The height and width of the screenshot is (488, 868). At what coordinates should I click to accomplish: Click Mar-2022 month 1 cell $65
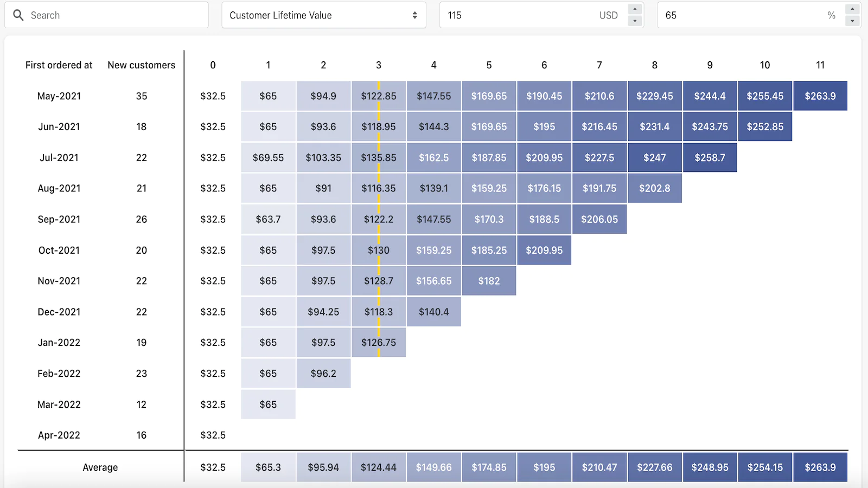268,404
